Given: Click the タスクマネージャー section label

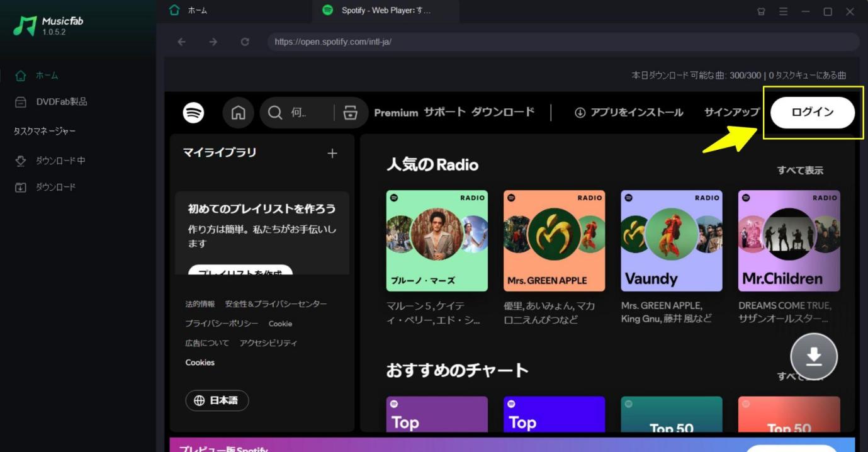Looking at the screenshot, I should 45,131.
